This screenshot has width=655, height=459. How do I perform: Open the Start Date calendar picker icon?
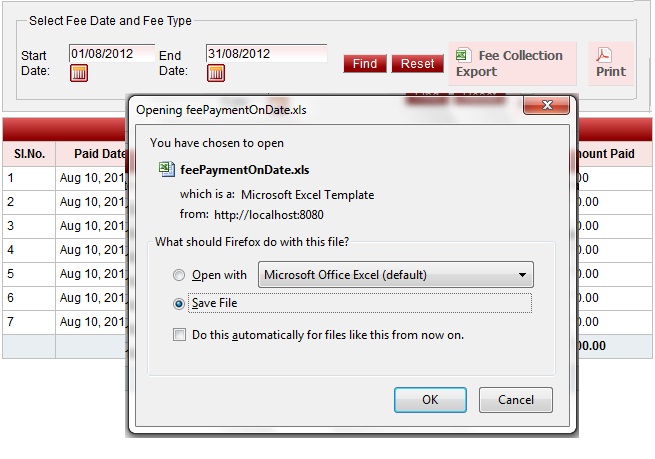79,73
